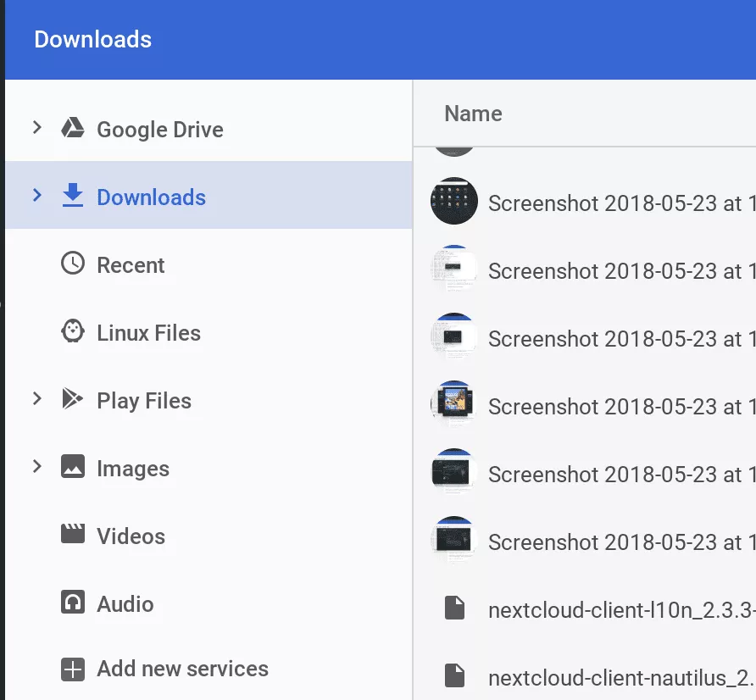Expand the Play Files chevron
Screen dimensions: 756x700
coord(36,398)
